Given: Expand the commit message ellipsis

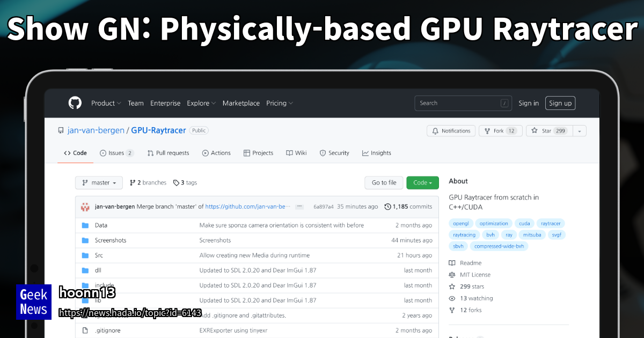Looking at the screenshot, I should click(299, 206).
